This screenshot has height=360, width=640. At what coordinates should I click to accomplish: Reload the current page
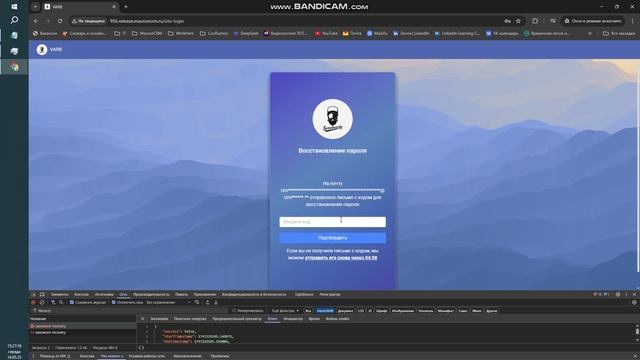(x=60, y=21)
